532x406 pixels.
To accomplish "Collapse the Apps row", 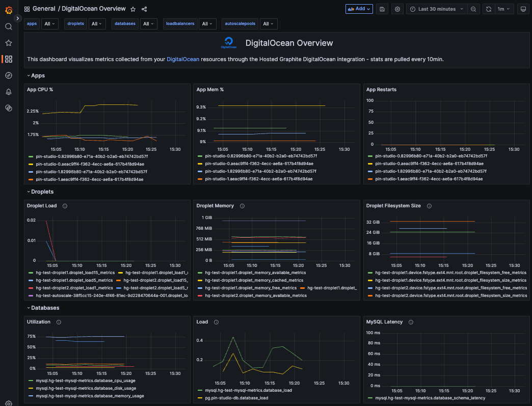I will 36,75.
